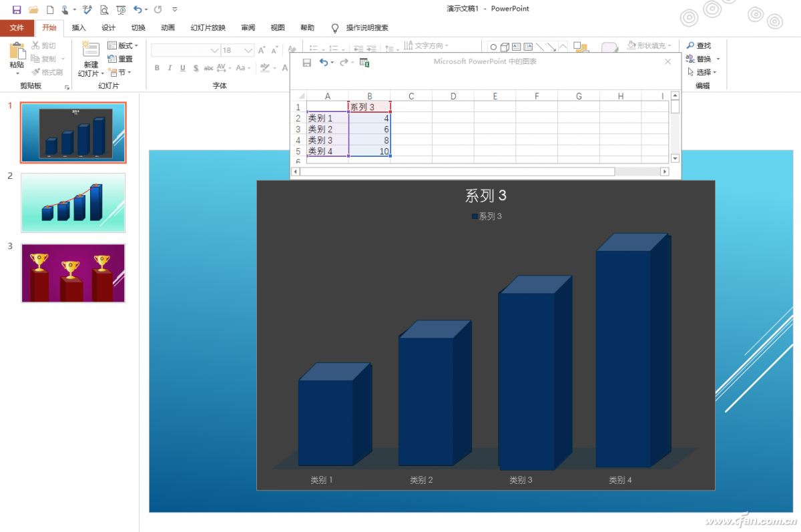Toggle underline formatting
The image size is (801, 532).
coord(183,68)
